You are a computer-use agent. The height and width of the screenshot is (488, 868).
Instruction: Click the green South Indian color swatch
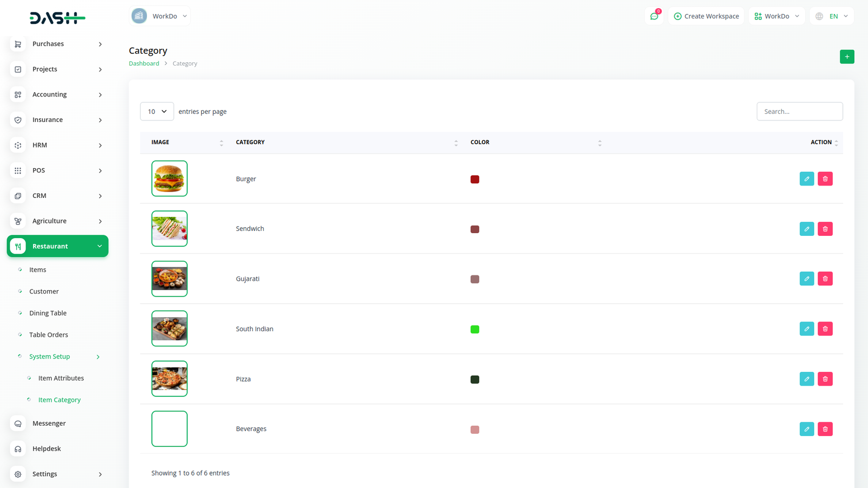coord(475,329)
